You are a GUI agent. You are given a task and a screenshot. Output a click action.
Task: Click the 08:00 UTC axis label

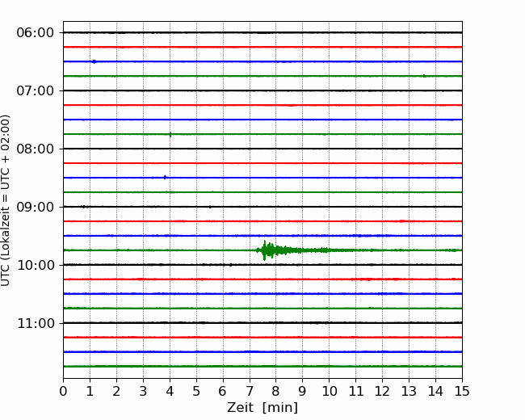pos(36,149)
